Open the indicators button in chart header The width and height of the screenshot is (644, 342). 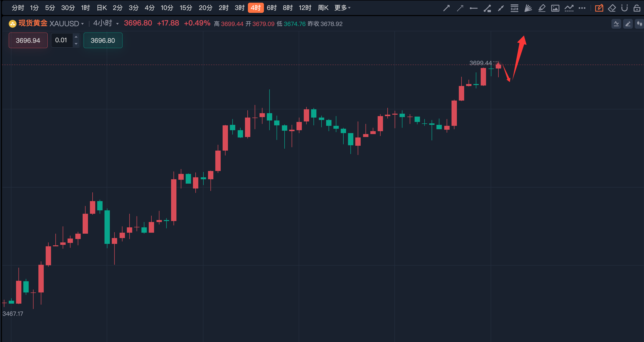coord(616,24)
